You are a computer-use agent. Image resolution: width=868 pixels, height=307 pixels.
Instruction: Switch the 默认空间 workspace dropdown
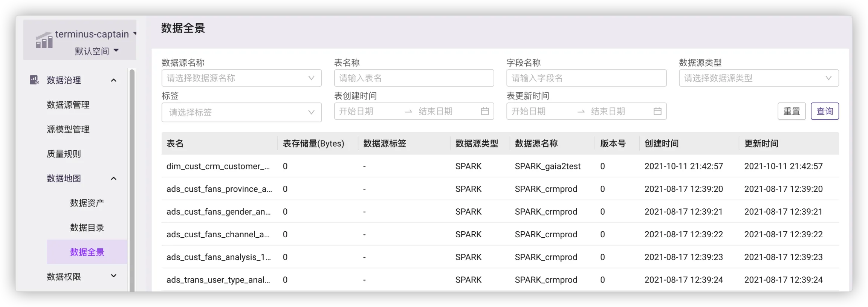96,51
